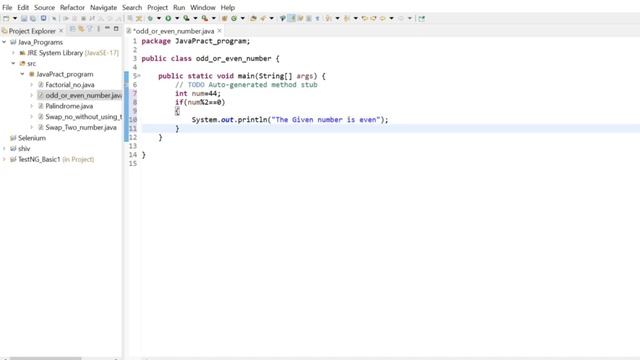Screen dimensions: 640x360
Task: Click the Debug bug icon
Action: [150, 18]
